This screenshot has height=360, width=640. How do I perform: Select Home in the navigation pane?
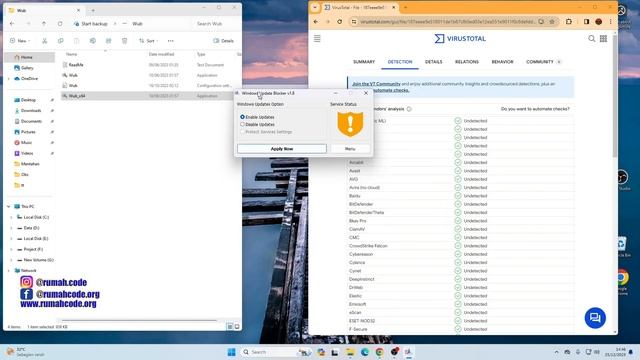tap(29, 57)
